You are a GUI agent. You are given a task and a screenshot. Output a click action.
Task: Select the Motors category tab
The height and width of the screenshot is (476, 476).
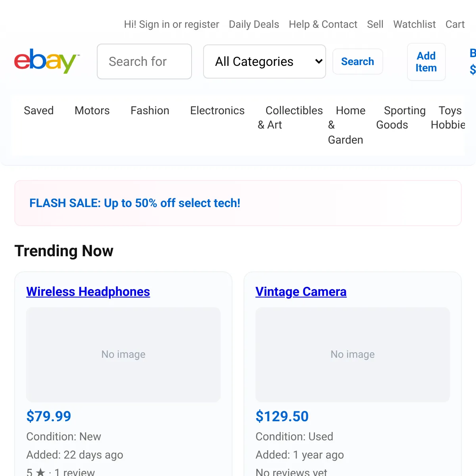pyautogui.click(x=92, y=110)
